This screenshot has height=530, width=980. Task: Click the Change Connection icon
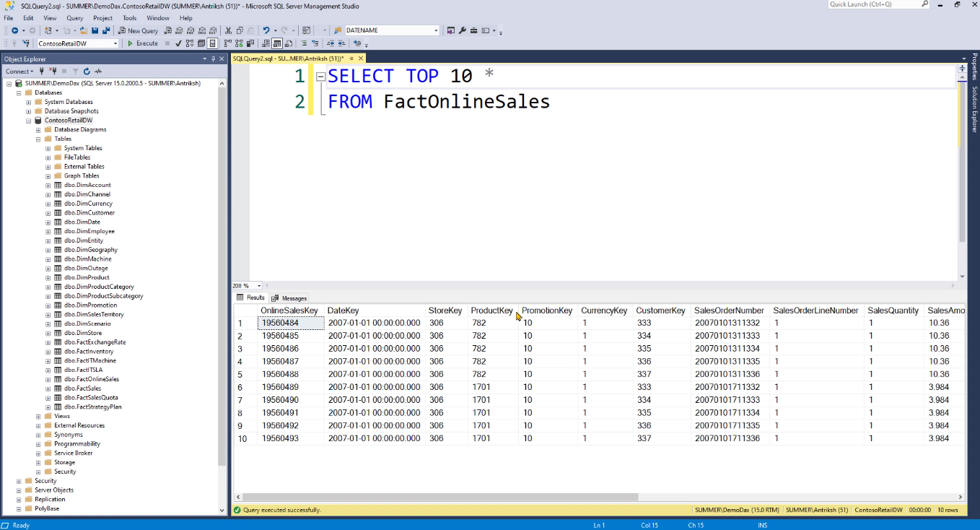tap(26, 43)
